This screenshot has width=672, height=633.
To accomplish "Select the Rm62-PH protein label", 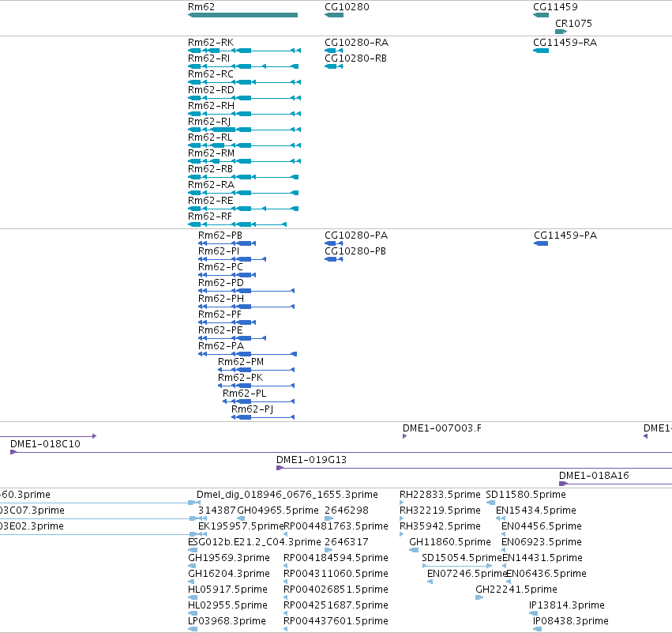I will (221, 299).
